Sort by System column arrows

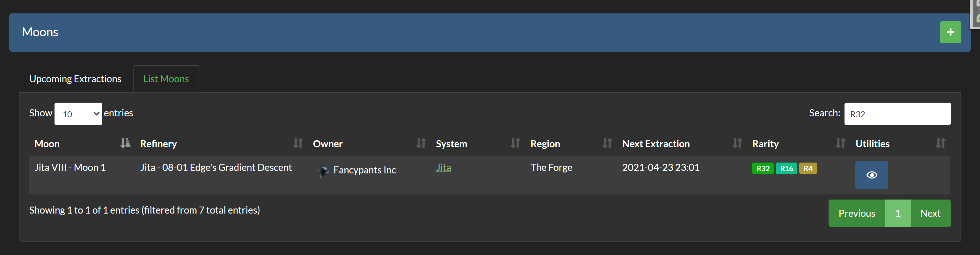(x=515, y=143)
